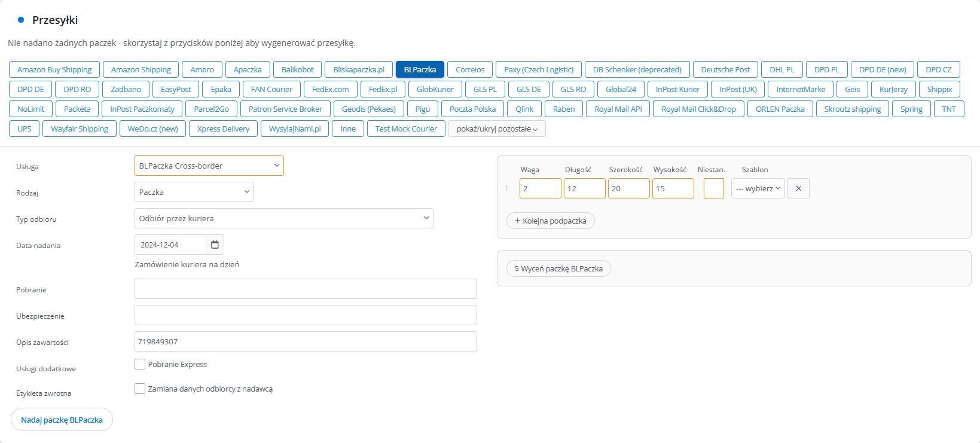Select Apaczka courier

coord(248,69)
